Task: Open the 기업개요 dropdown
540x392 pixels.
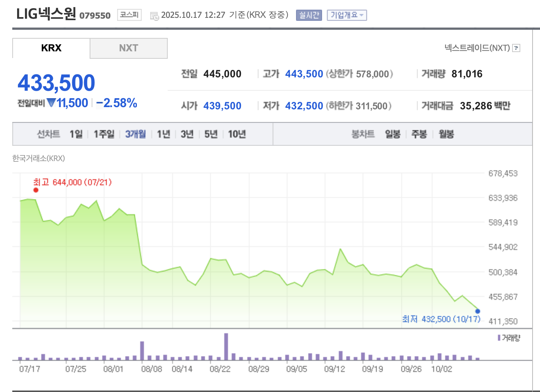Action: pos(347,15)
